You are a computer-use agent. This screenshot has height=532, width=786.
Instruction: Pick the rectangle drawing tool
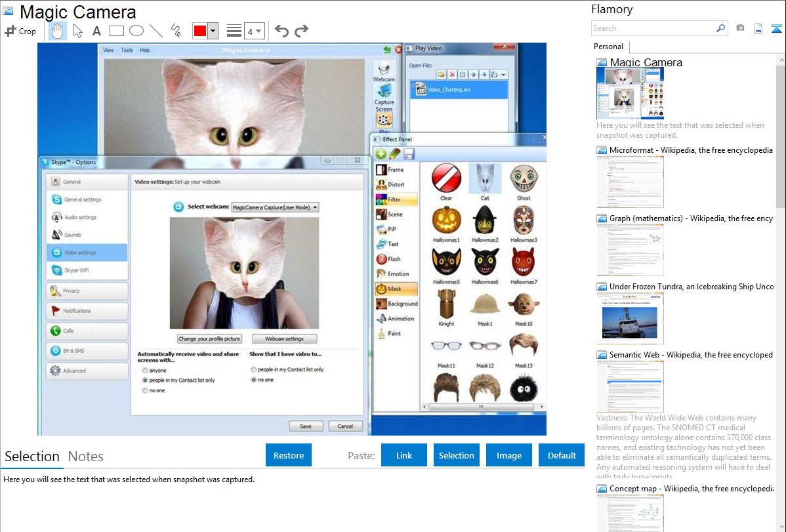coord(116,31)
